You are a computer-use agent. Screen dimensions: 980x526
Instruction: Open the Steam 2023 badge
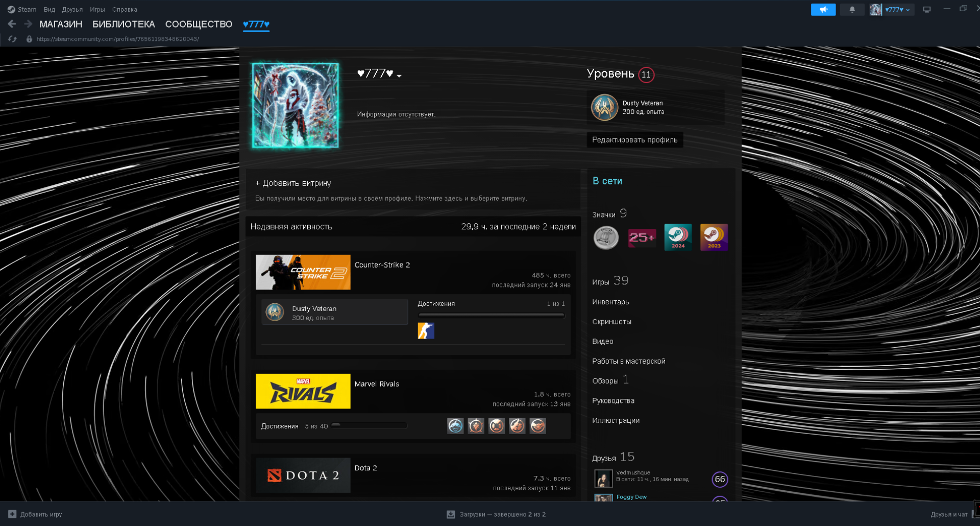click(x=714, y=237)
